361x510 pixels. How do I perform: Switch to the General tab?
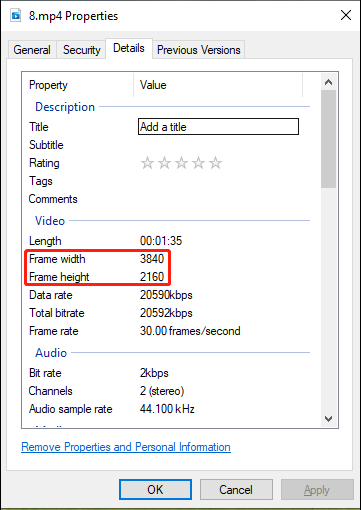click(x=32, y=50)
